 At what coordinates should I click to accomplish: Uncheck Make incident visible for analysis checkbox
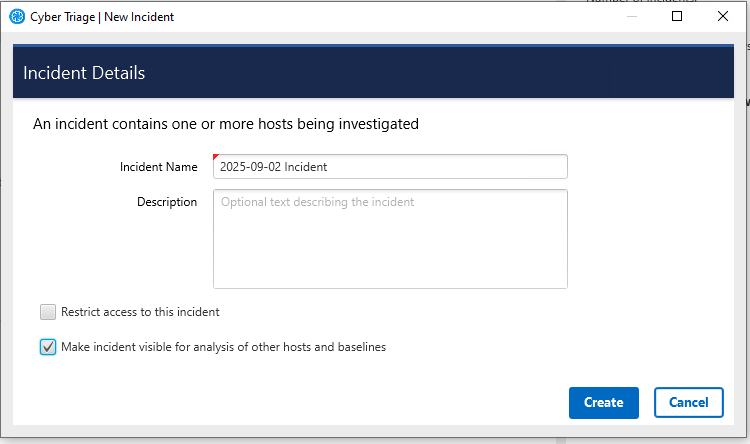[x=48, y=347]
